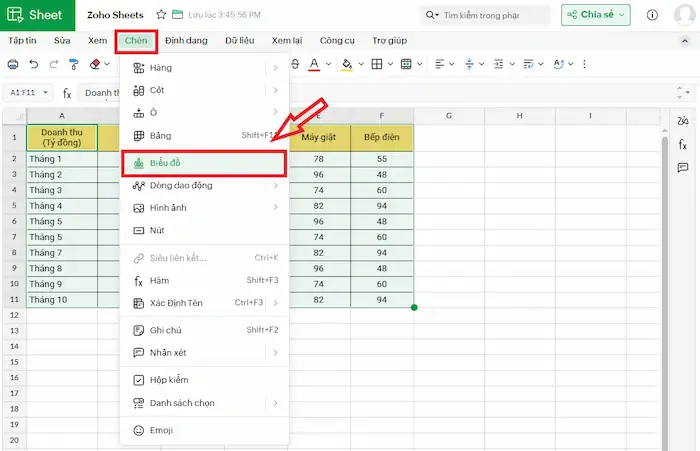Click the indent icon in toolbar

[499, 64]
